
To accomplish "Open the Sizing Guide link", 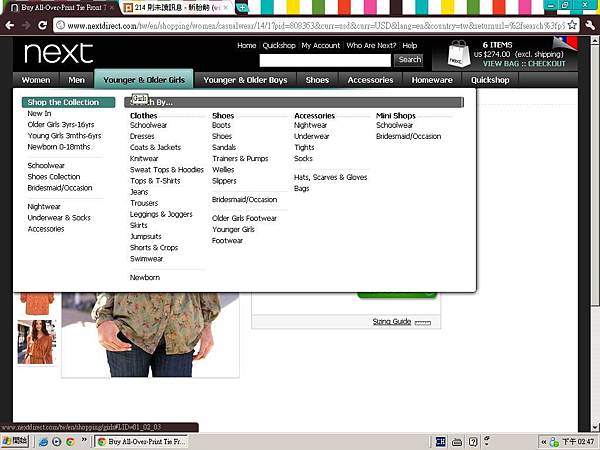I will [392, 321].
